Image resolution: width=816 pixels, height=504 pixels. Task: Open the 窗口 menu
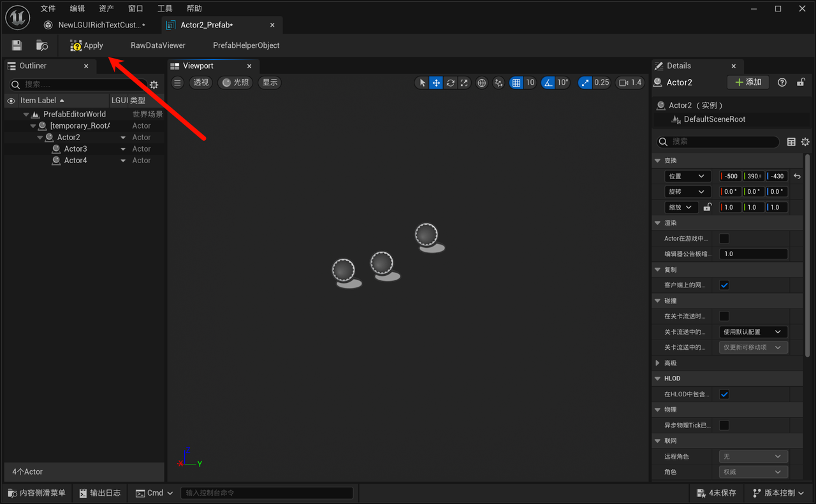point(135,8)
